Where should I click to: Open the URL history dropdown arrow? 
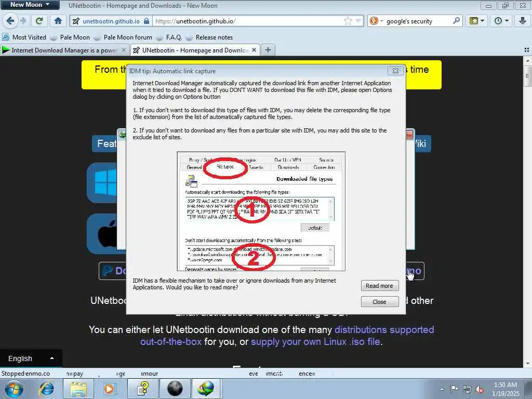[358, 21]
